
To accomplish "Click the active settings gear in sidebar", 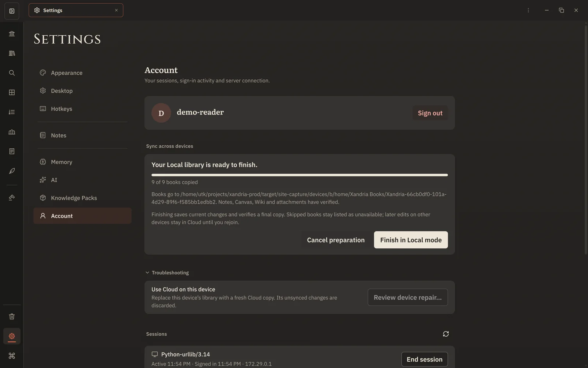I will pyautogui.click(x=12, y=336).
